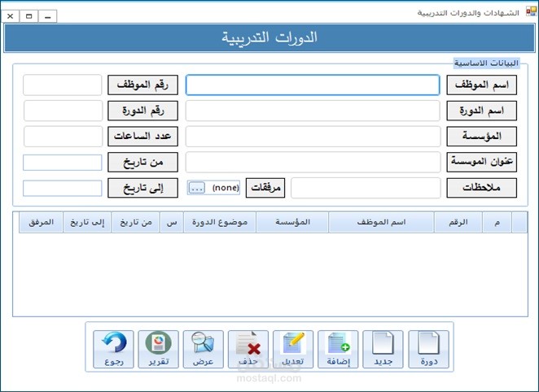Image resolution: width=539 pixels, height=392 pixels.
Task: Click the إضافة (add) button
Action: pyautogui.click(x=338, y=349)
